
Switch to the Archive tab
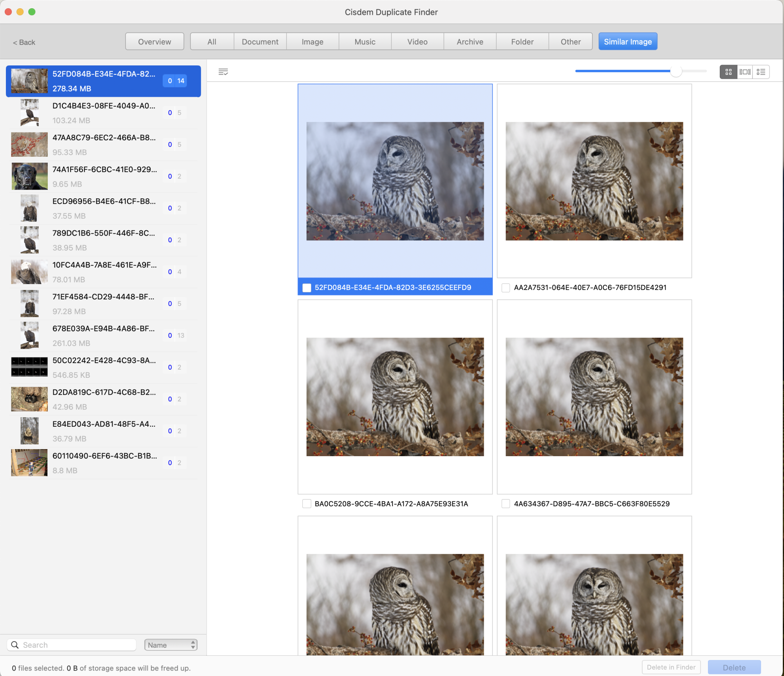click(x=470, y=42)
